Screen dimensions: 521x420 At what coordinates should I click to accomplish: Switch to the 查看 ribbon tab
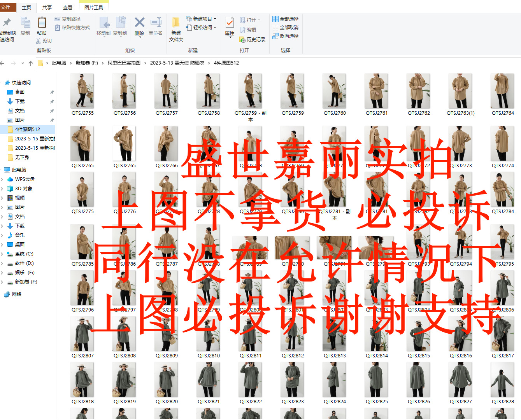click(x=68, y=8)
